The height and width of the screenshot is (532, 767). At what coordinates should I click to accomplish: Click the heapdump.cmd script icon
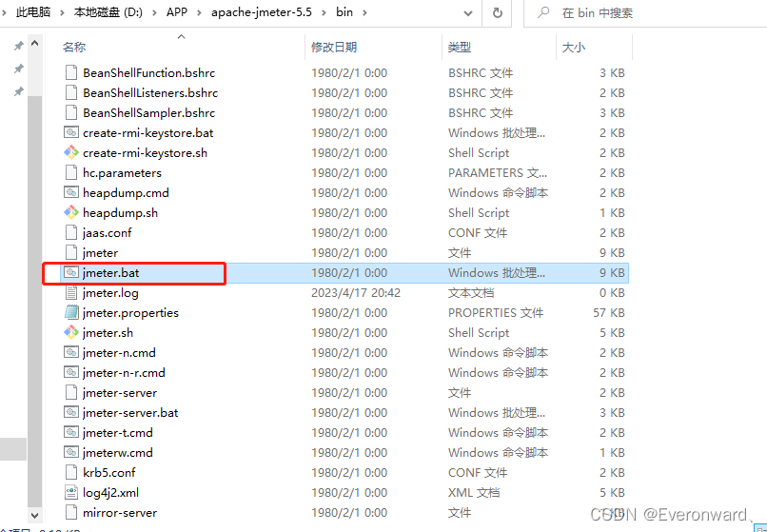(x=71, y=193)
